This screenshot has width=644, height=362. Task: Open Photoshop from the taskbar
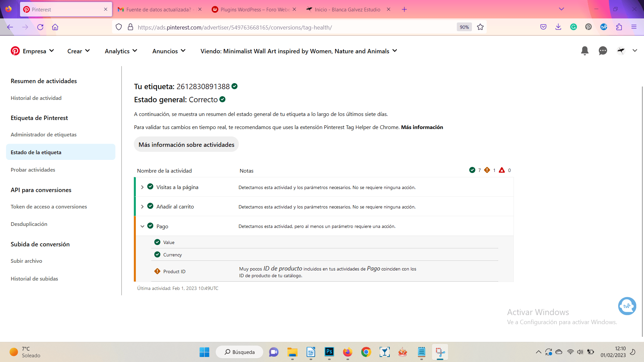coord(329,352)
